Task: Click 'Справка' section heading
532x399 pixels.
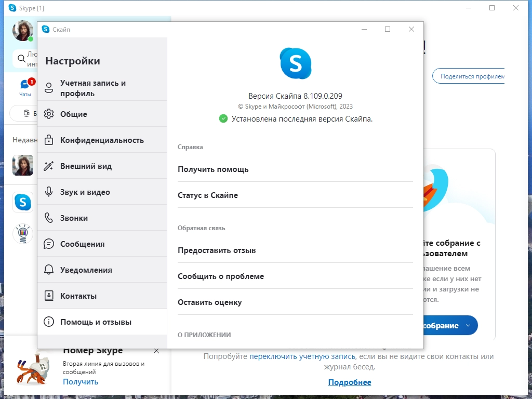Action: tap(190, 147)
